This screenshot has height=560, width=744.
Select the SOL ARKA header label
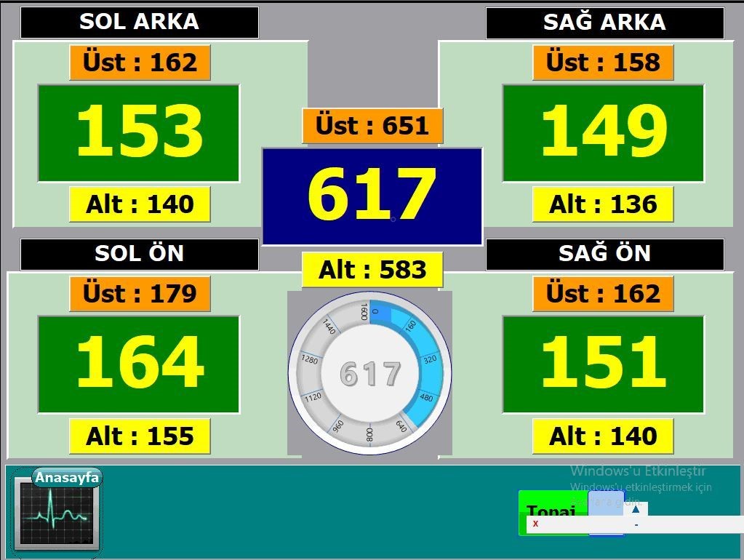pos(139,22)
